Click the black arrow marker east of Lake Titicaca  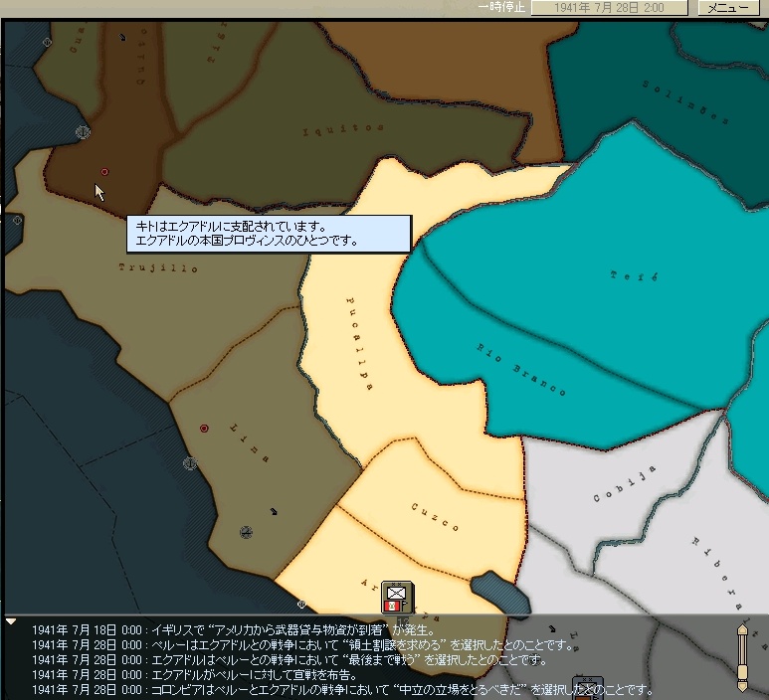552,629
